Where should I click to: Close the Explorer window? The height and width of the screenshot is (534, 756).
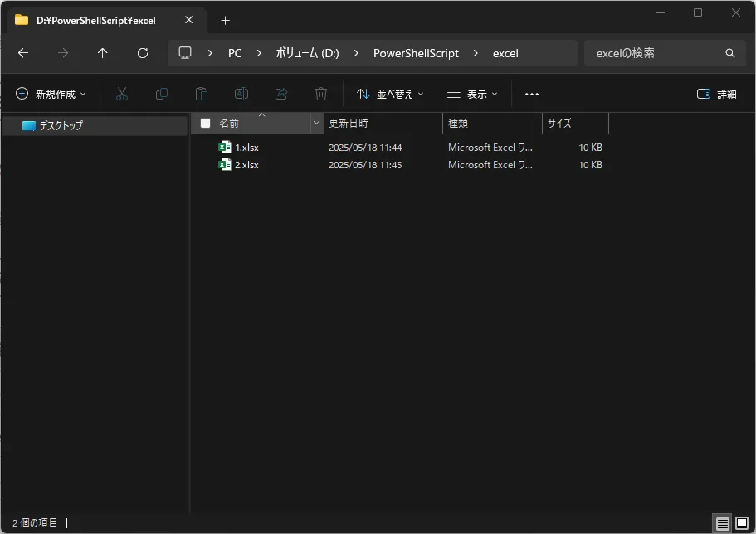pos(736,12)
